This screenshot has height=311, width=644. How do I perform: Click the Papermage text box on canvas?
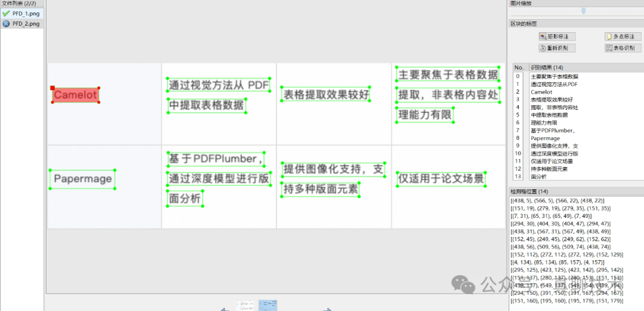(x=82, y=178)
